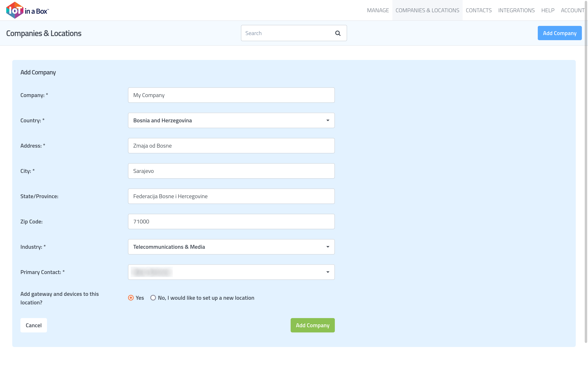Choose 'No, set up a new location' option
This screenshot has height=367, width=588.
point(153,298)
